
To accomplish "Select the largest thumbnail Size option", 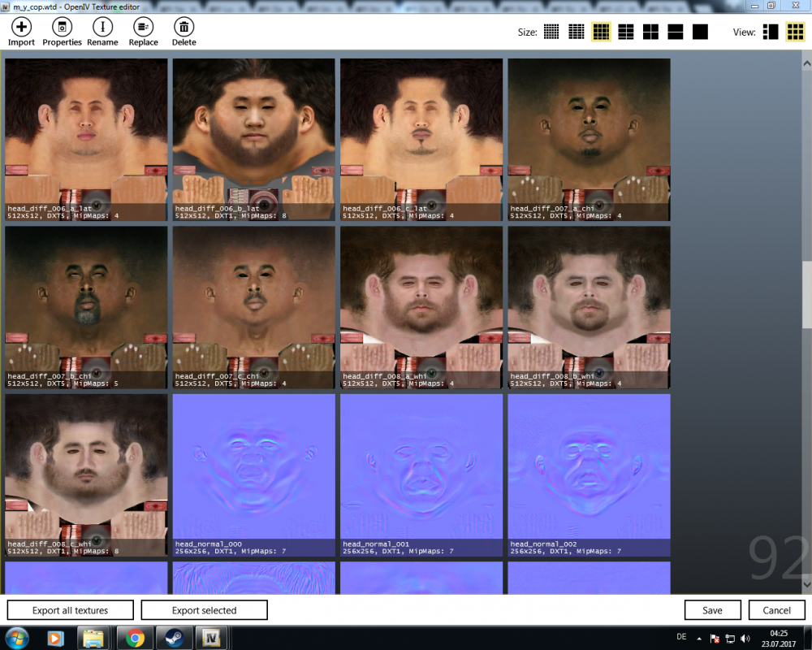I will click(700, 32).
